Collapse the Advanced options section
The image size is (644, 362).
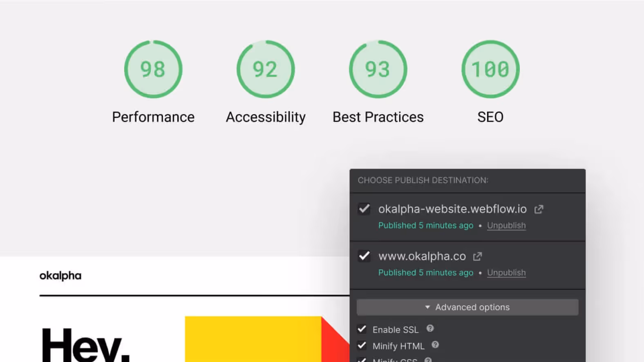(x=467, y=307)
